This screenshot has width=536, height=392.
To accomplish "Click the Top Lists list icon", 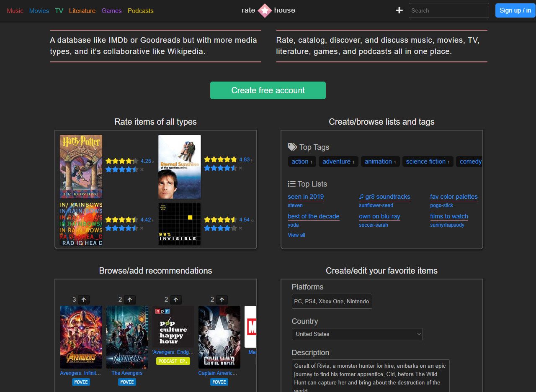I will pos(291,184).
